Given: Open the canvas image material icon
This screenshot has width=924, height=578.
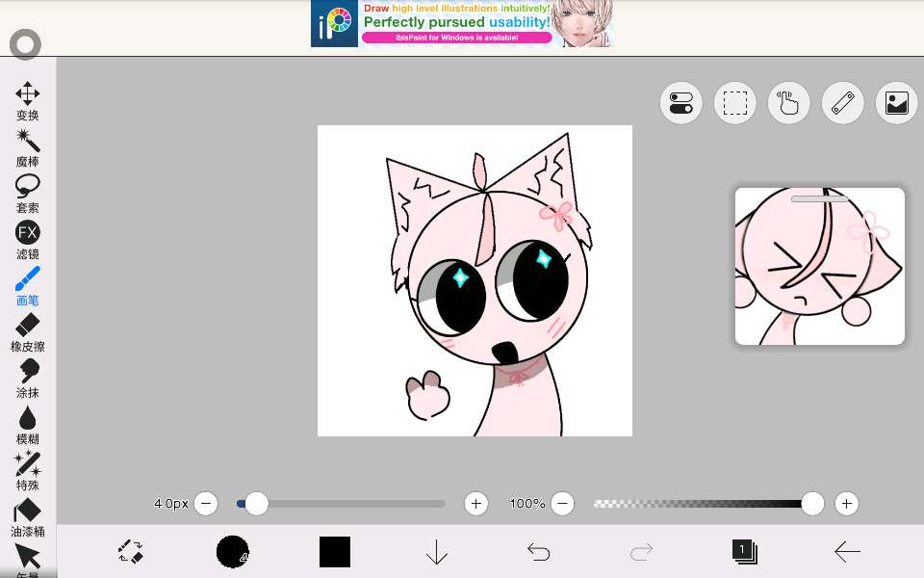Looking at the screenshot, I should 896,103.
